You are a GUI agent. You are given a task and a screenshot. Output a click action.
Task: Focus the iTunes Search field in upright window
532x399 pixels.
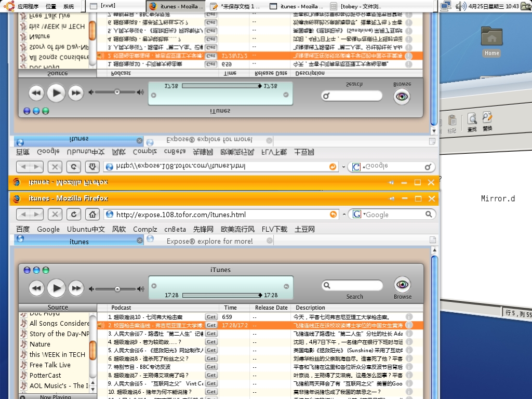click(352, 285)
